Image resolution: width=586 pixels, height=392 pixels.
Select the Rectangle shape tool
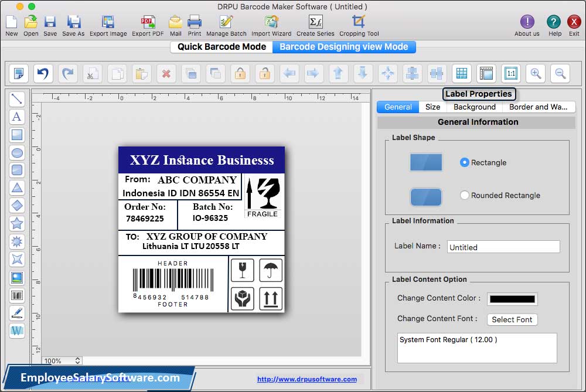[x=17, y=135]
